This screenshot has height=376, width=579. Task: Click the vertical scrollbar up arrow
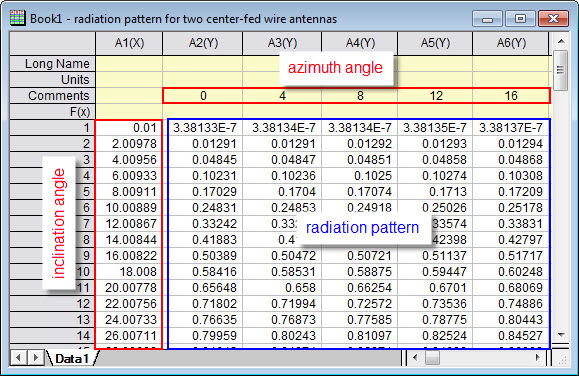pyautogui.click(x=561, y=41)
